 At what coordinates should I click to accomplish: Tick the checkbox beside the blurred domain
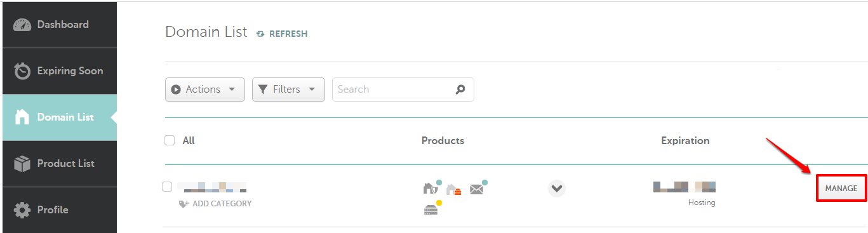(x=167, y=187)
